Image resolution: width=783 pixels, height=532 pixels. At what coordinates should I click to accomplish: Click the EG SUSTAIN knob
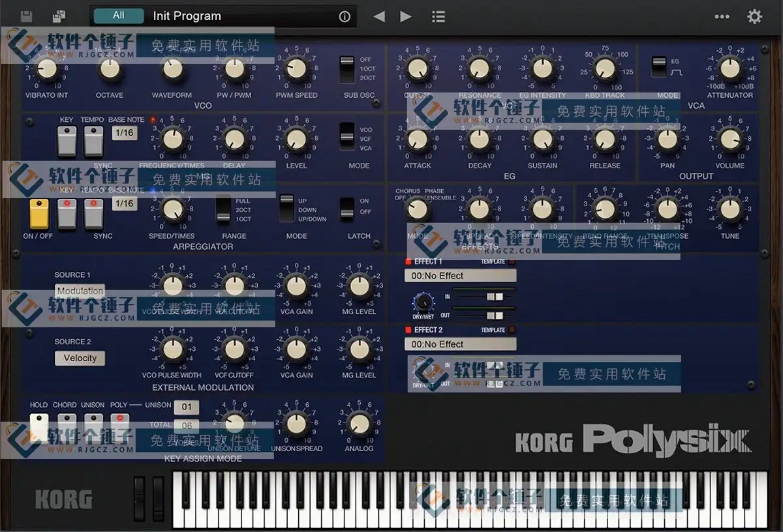pyautogui.click(x=542, y=139)
